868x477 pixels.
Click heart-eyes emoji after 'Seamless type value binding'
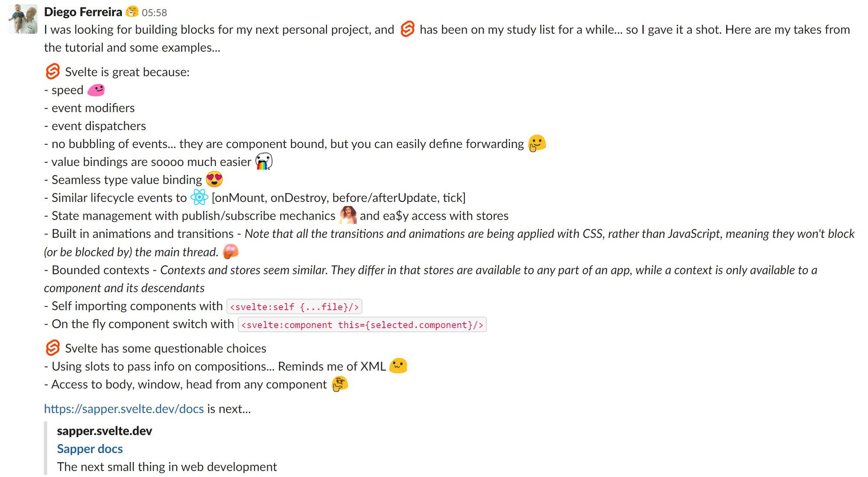tap(214, 179)
